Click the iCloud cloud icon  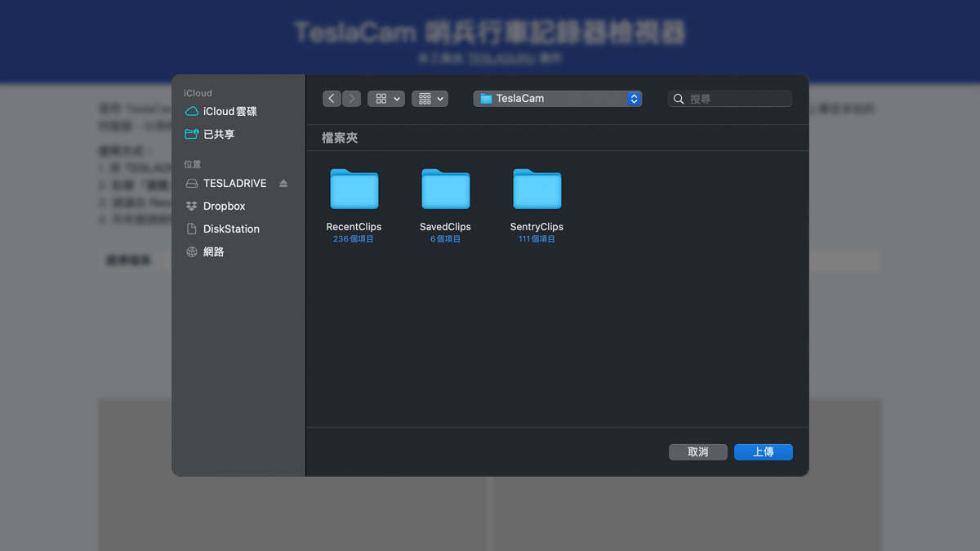[192, 111]
